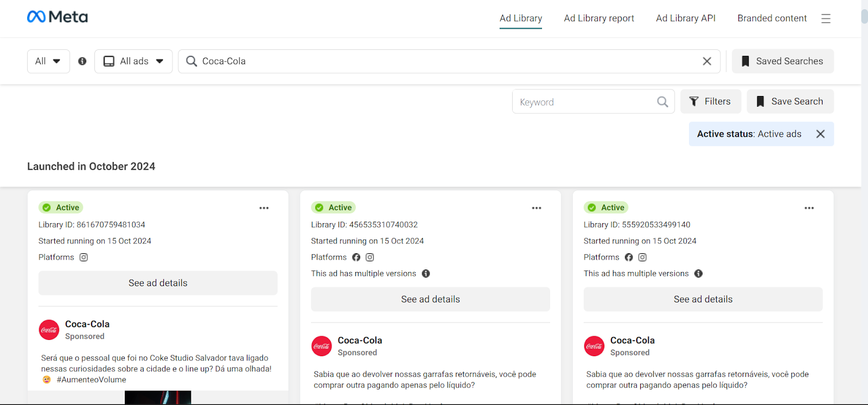The width and height of the screenshot is (868, 405).
Task: Click the Save Search button
Action: click(x=790, y=101)
